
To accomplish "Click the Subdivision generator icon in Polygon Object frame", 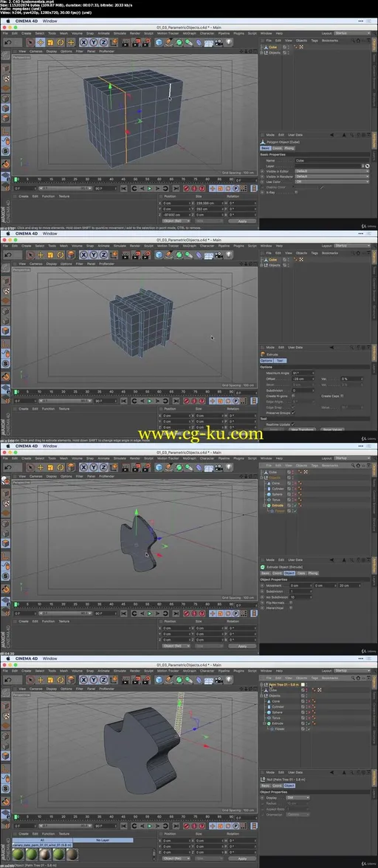I will coord(179,42).
